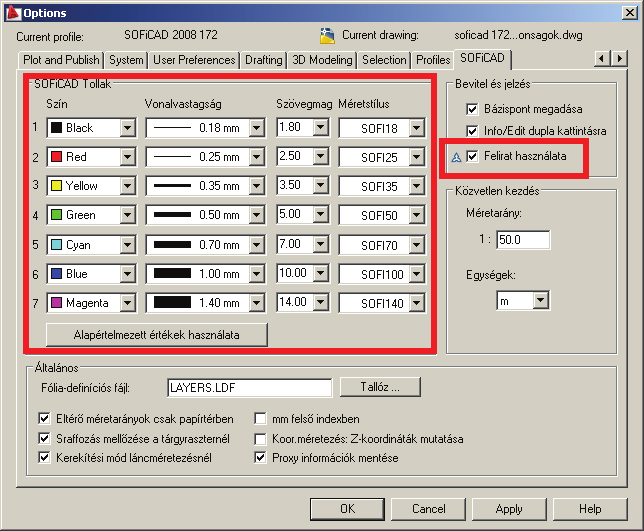The width and height of the screenshot is (644, 531).
Task: Open the 0.50 mm lineweight dropdown
Action: tap(256, 215)
